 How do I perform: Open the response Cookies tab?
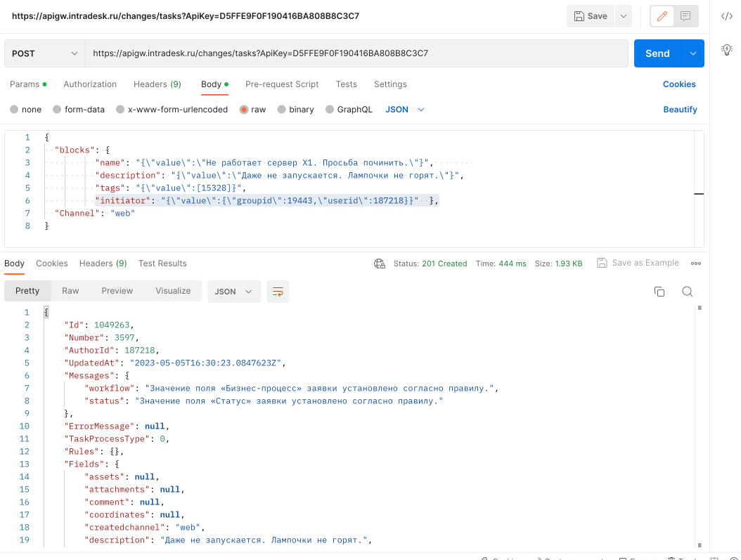52,263
